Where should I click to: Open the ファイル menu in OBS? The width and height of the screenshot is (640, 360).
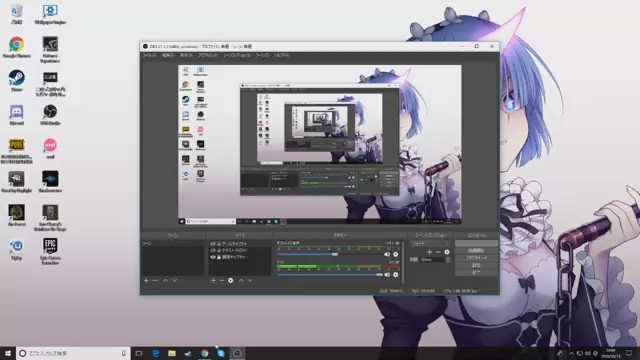149,55
